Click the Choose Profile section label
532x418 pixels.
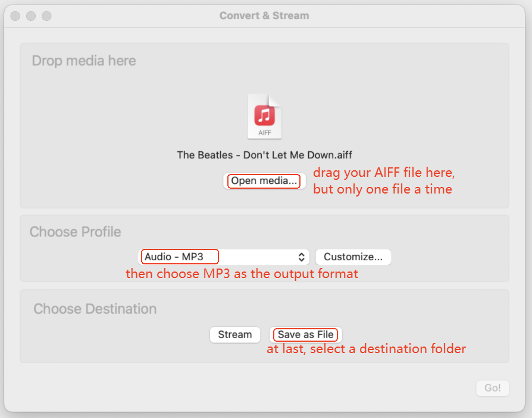(x=75, y=232)
